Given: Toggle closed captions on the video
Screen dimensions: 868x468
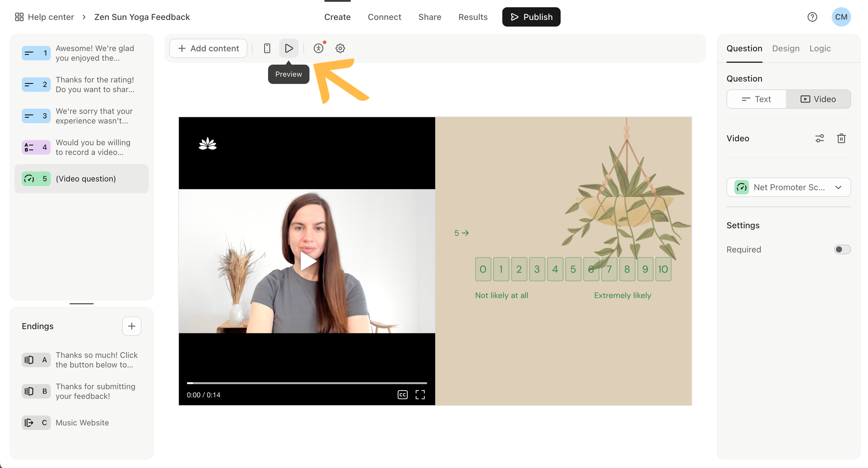Looking at the screenshot, I should point(403,395).
